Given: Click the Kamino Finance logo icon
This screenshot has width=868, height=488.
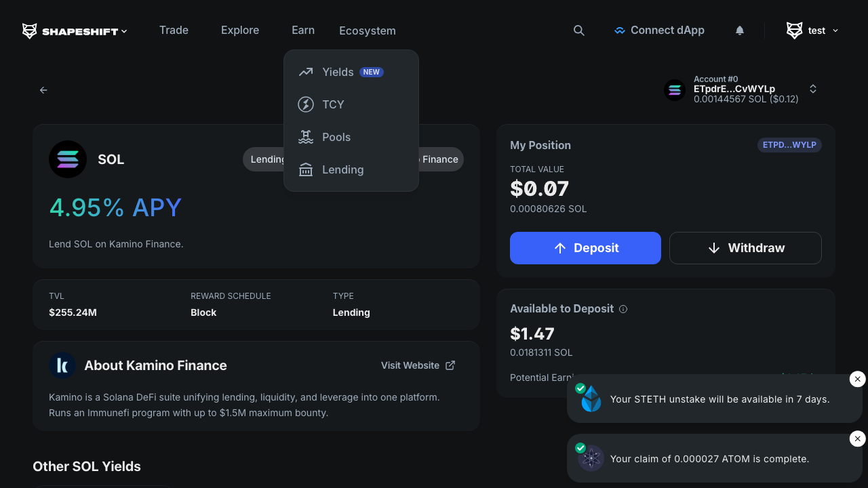Looking at the screenshot, I should (62, 366).
